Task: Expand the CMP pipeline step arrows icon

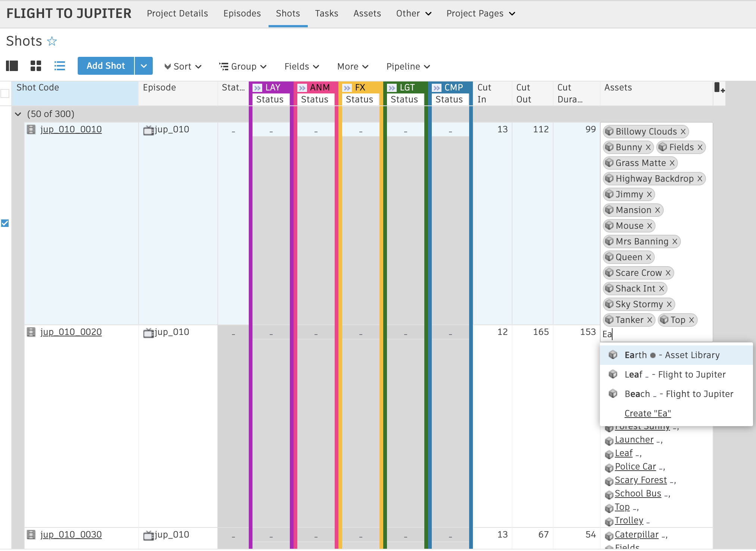Action: tap(437, 88)
